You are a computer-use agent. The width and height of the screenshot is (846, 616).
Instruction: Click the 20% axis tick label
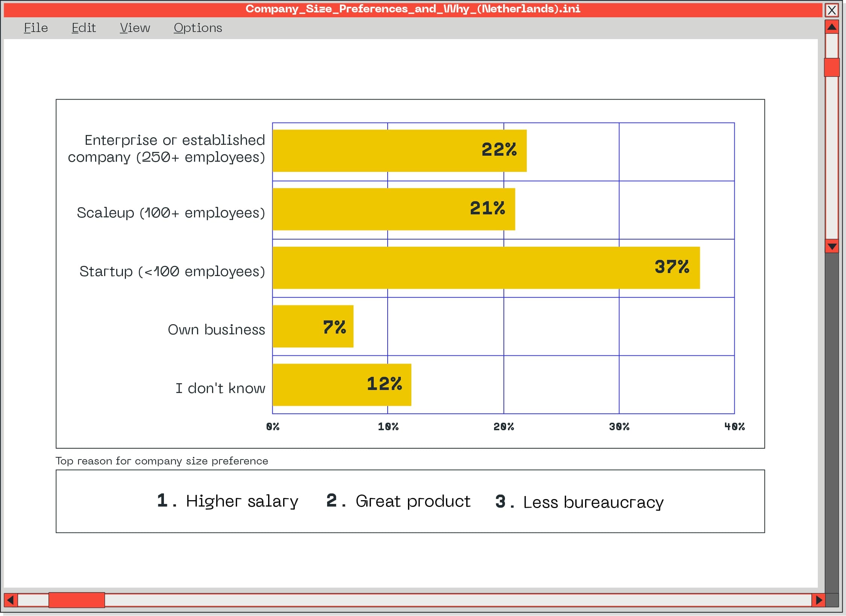pos(504,426)
